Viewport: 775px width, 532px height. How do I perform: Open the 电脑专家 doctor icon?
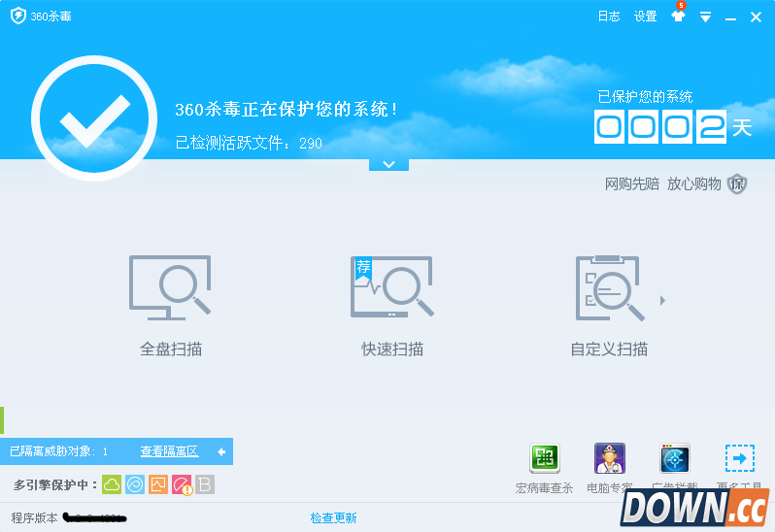(610, 458)
